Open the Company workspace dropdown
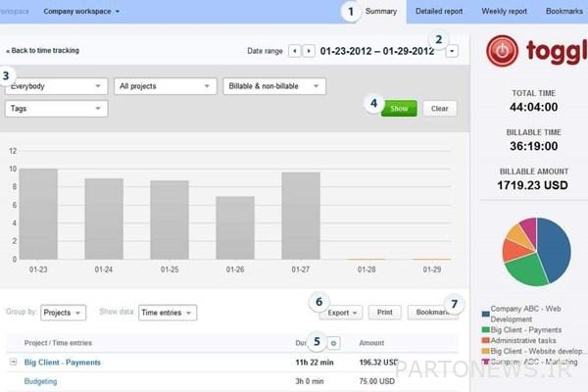The width and height of the screenshot is (588, 392). (82, 12)
